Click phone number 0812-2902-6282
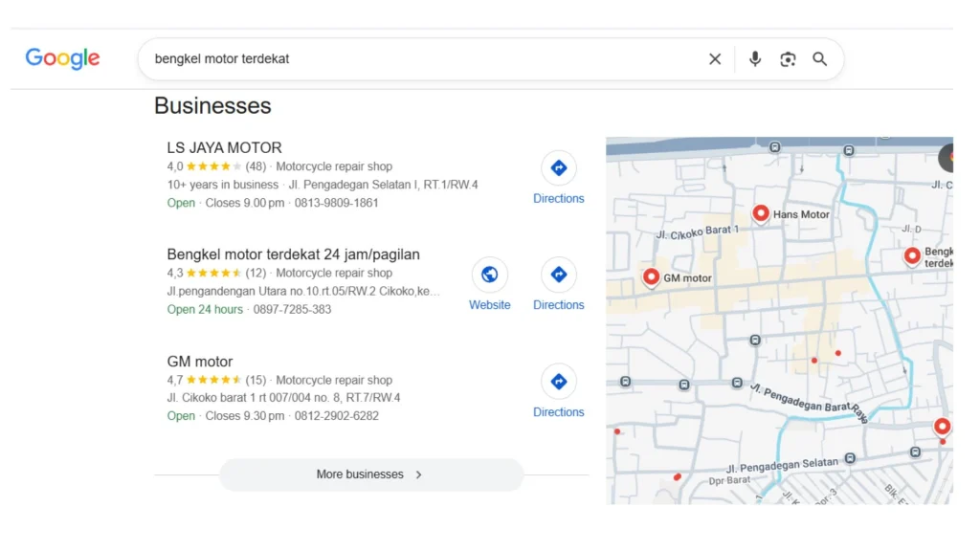 tap(336, 415)
